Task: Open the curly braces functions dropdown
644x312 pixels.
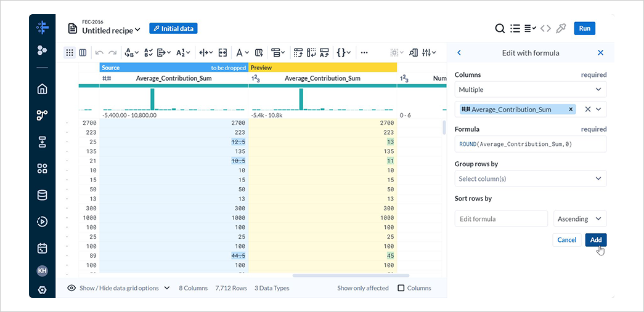Action: point(343,52)
